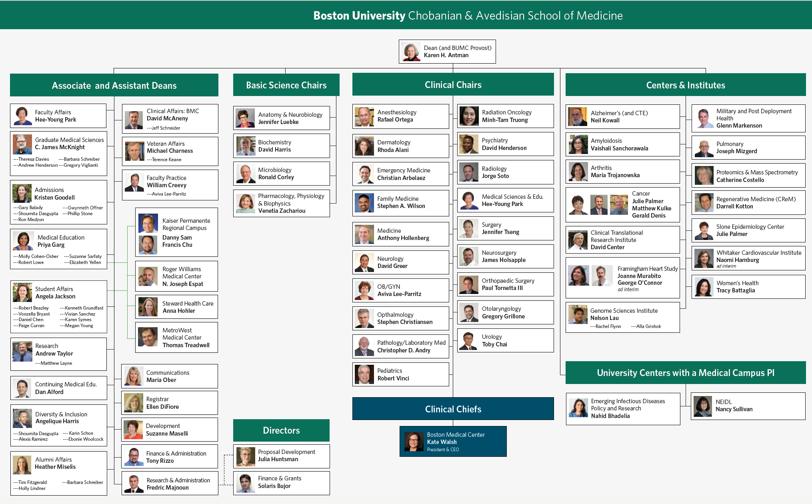Click the name Dan Alford
This screenshot has width=812, height=504.
pos(49,392)
